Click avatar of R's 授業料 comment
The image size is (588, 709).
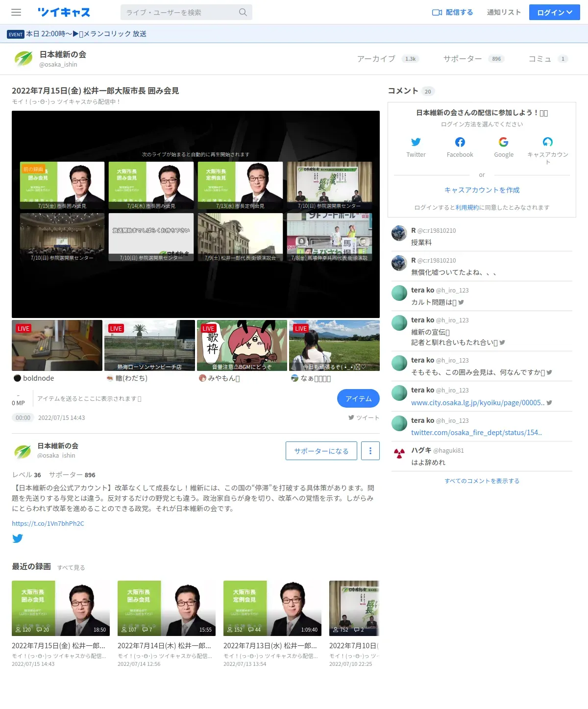(x=399, y=233)
